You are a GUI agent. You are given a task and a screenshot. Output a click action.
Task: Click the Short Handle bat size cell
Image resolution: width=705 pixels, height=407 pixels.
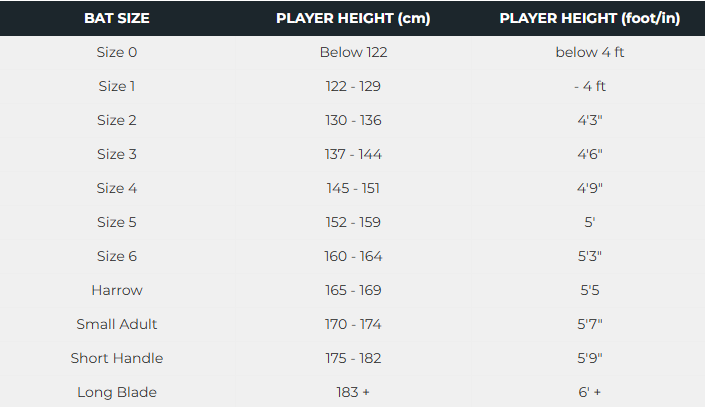[x=117, y=358]
